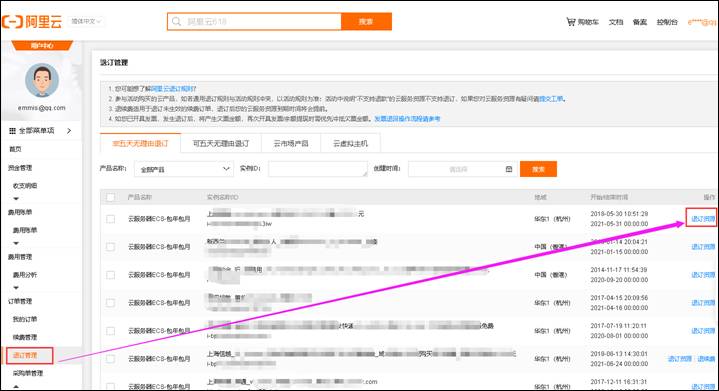Click the orange search button in header
This screenshot has width=719, height=391.
click(366, 22)
